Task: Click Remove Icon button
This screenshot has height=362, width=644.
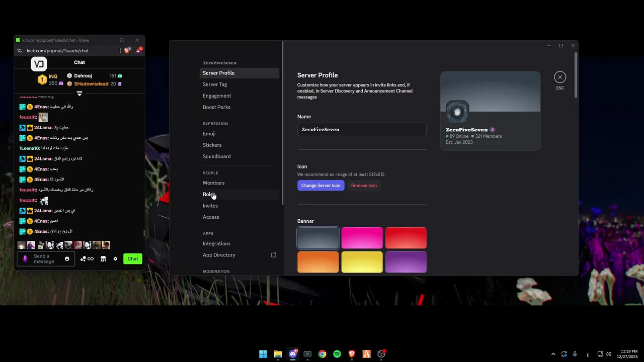Action: pos(364,186)
